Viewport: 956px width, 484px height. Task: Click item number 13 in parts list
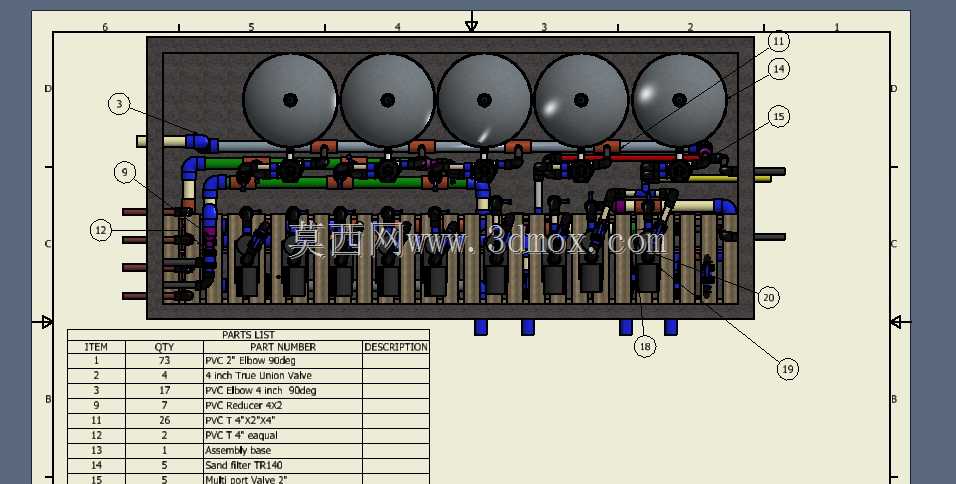[96, 450]
